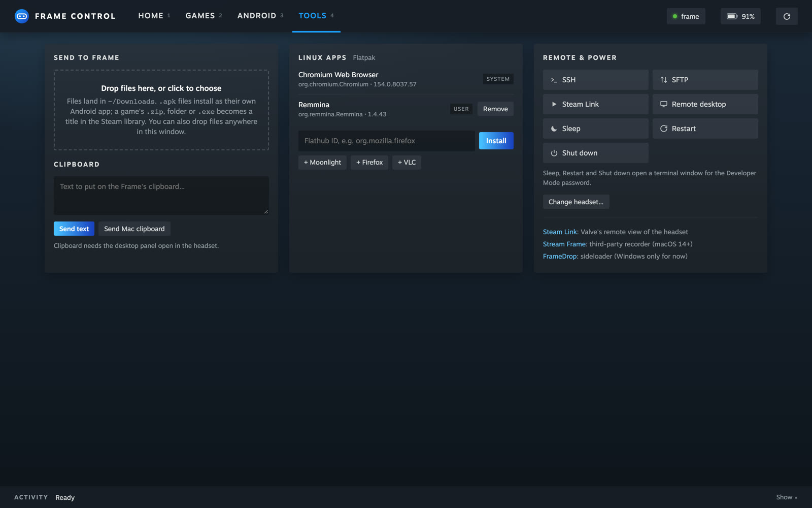Add Firefox quick-install chip
The height and width of the screenshot is (508, 812).
(369, 163)
